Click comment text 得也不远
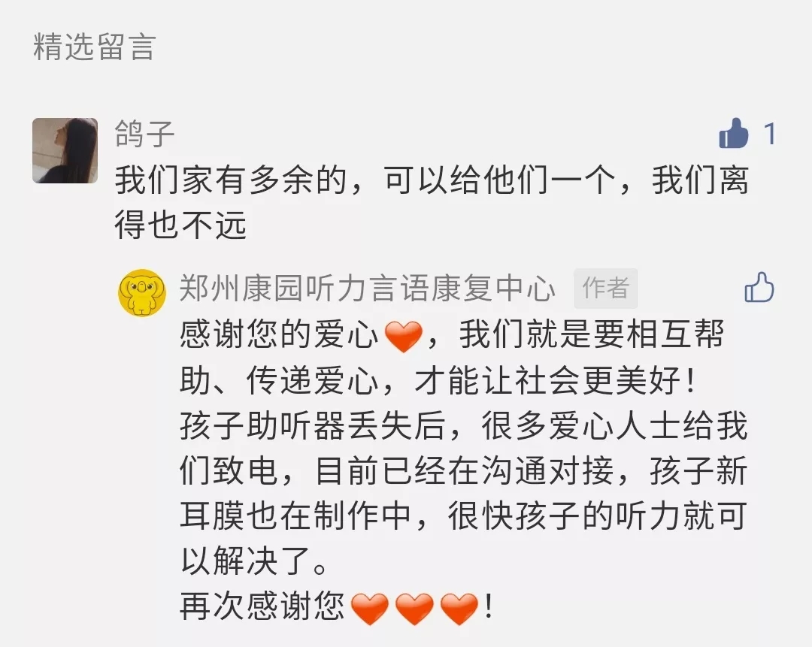Viewport: 812px width, 647px height. tap(180, 225)
